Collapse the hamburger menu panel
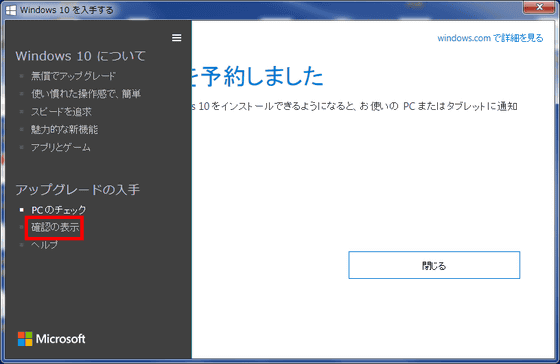Viewport: 560px width, 364px height. 176,38
